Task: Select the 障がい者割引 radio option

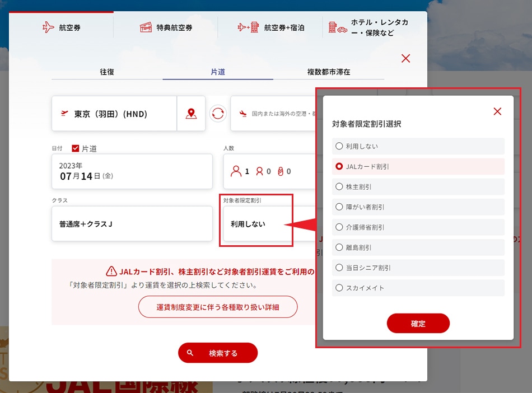Action: pyautogui.click(x=418, y=207)
